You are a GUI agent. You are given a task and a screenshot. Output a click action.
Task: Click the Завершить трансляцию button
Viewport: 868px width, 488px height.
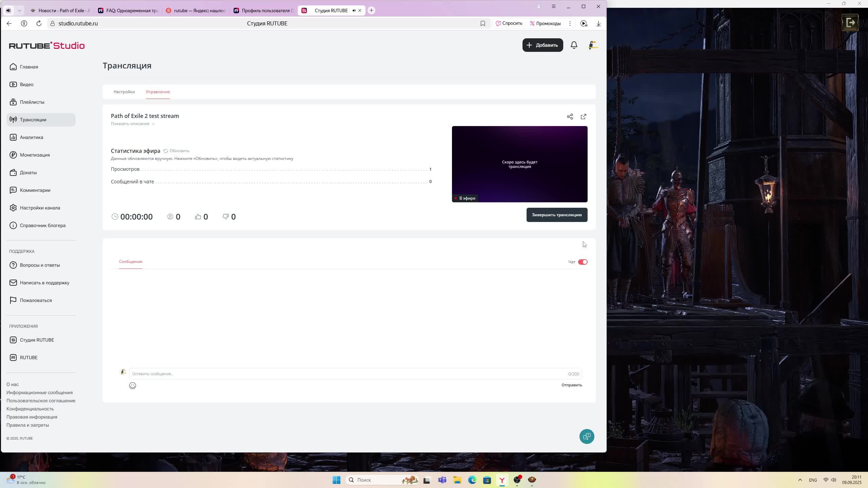[557, 215]
